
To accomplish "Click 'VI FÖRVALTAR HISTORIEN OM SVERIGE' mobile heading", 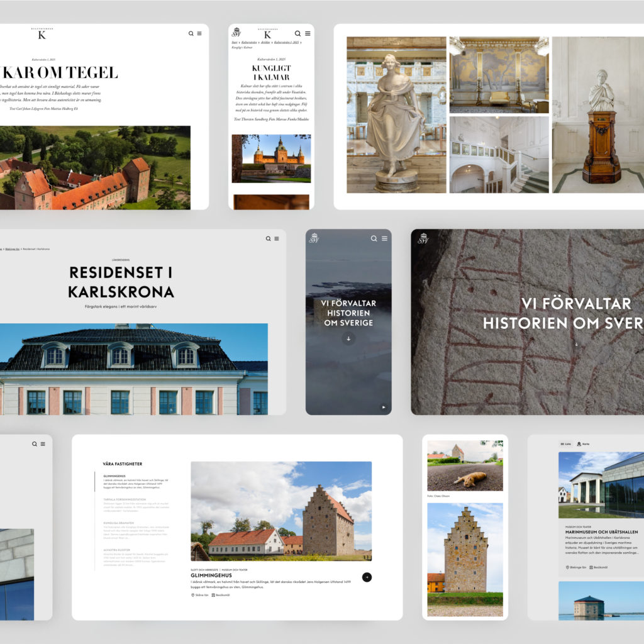I will pyautogui.click(x=348, y=313).
